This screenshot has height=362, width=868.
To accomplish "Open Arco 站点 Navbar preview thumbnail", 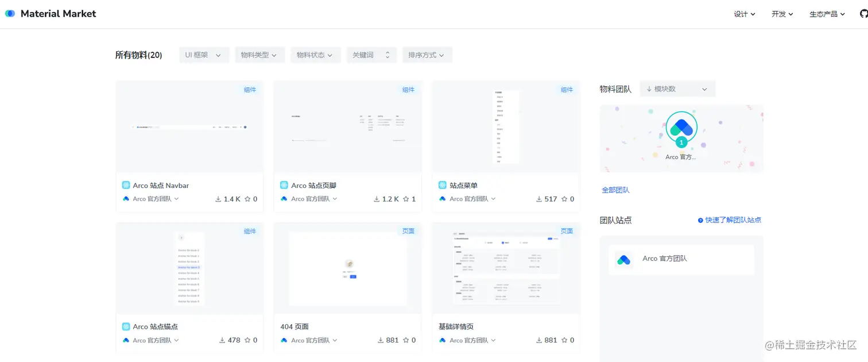I will coord(189,126).
